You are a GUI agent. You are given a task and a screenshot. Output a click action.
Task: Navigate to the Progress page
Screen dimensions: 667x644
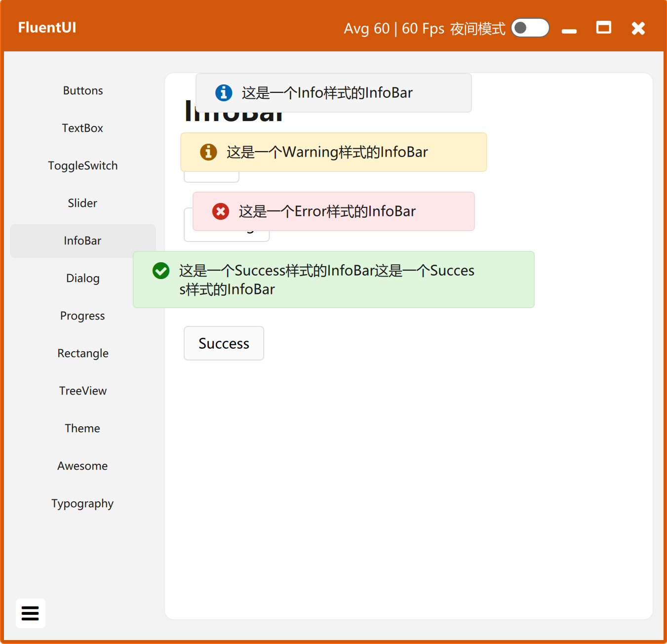pyautogui.click(x=83, y=316)
